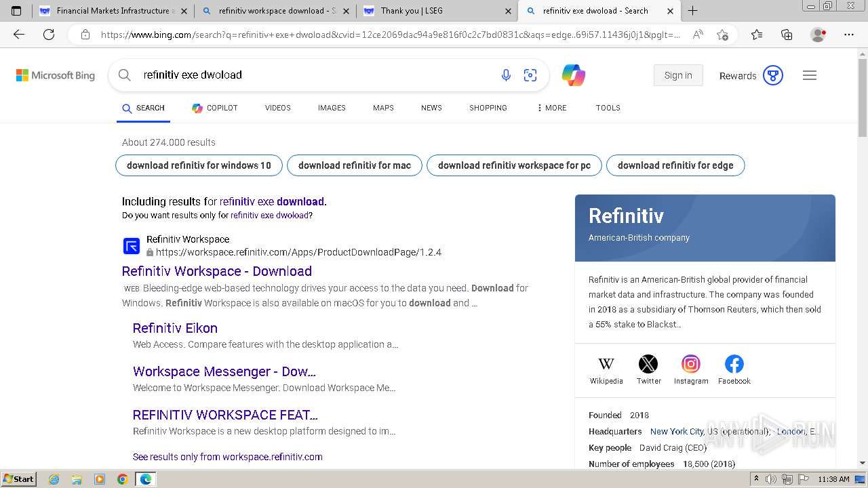Open media player from taskbar
Image resolution: width=868 pixels, height=488 pixels.
(100, 479)
